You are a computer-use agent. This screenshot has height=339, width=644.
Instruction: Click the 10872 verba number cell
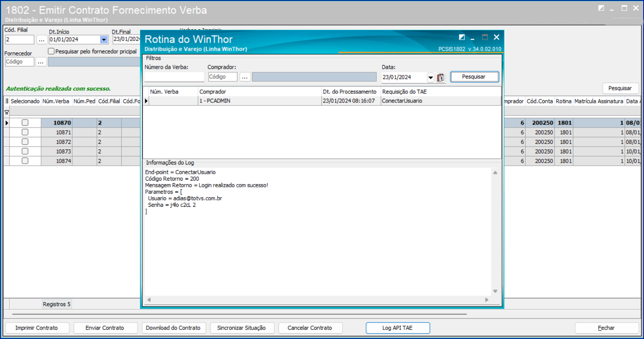pyautogui.click(x=57, y=142)
